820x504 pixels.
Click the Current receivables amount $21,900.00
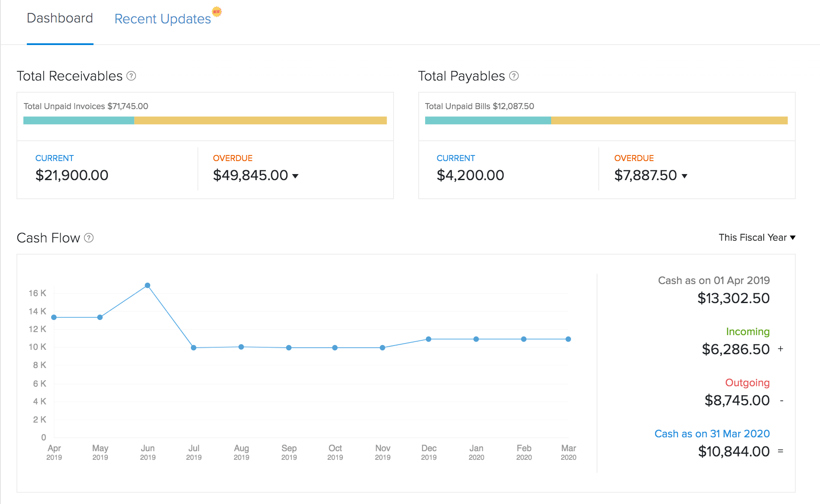click(72, 175)
